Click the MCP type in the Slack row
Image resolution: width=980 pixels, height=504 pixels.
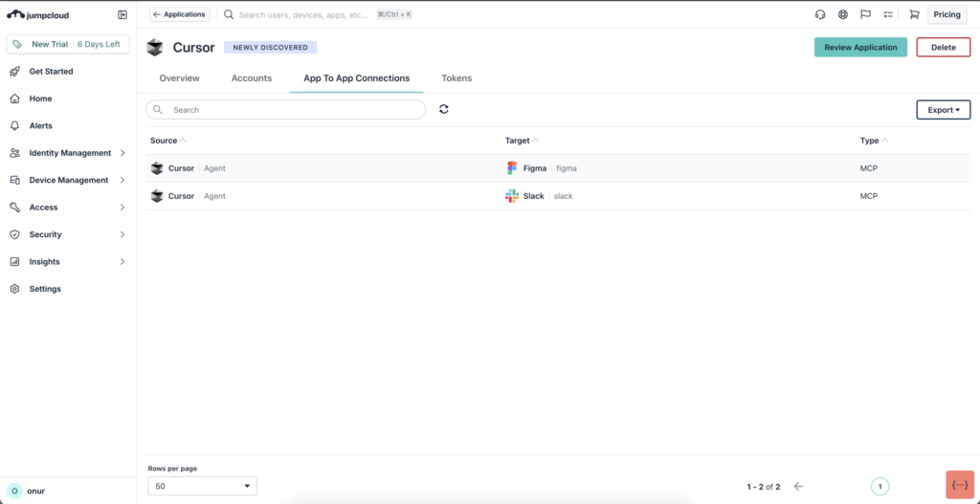click(869, 196)
